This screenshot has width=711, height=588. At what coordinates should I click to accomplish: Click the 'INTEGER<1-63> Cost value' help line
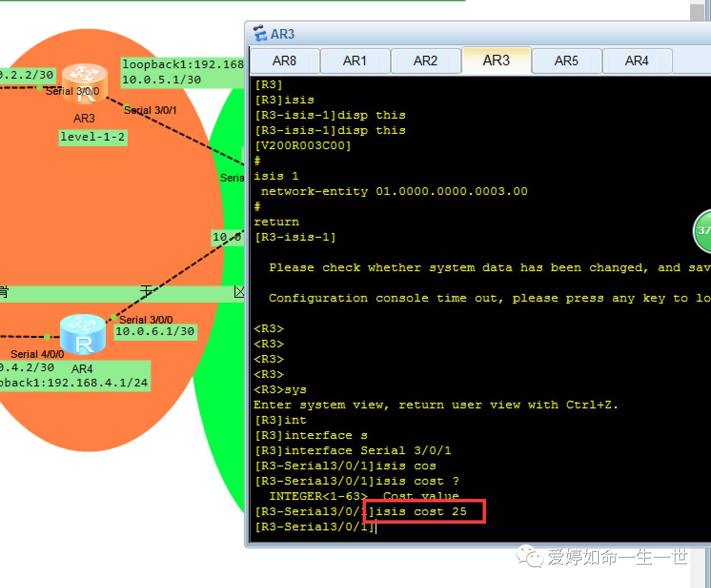point(364,497)
